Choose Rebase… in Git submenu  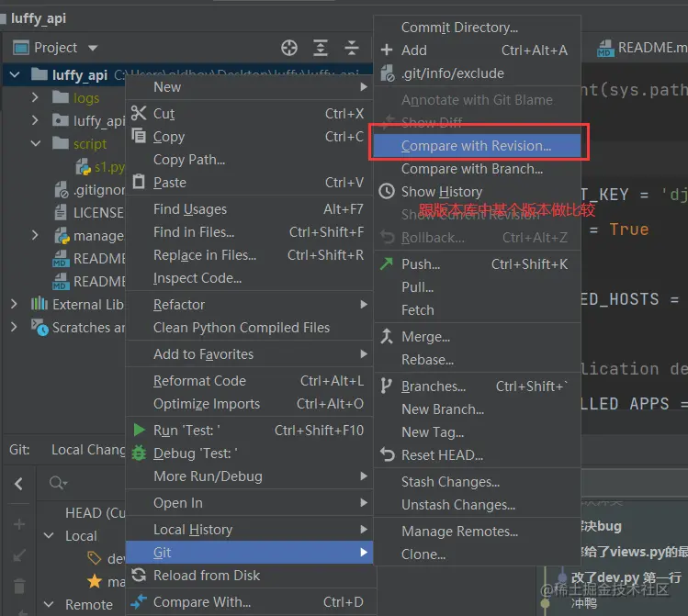(x=478, y=359)
